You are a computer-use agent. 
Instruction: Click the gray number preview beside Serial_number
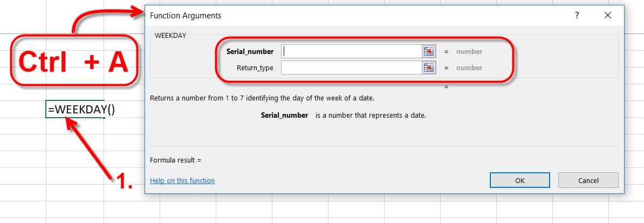click(469, 51)
